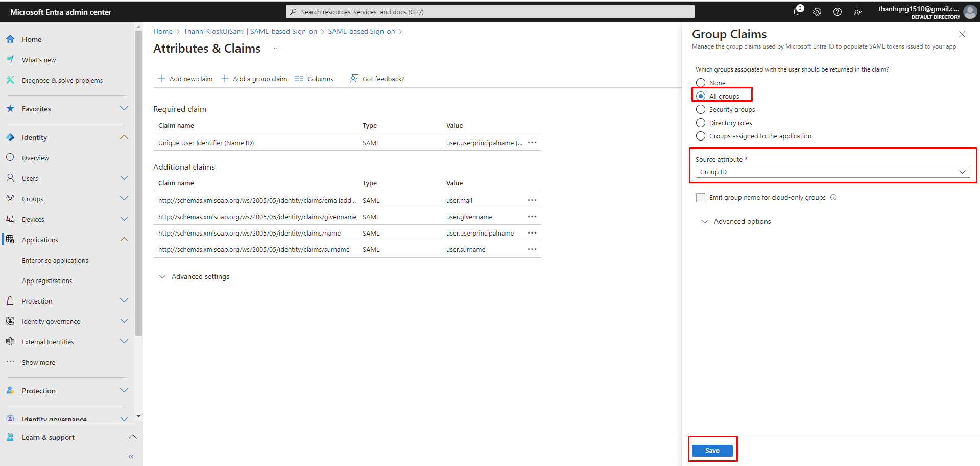The image size is (980, 466).
Task: Open Enterprise applications menu item
Action: click(x=55, y=260)
